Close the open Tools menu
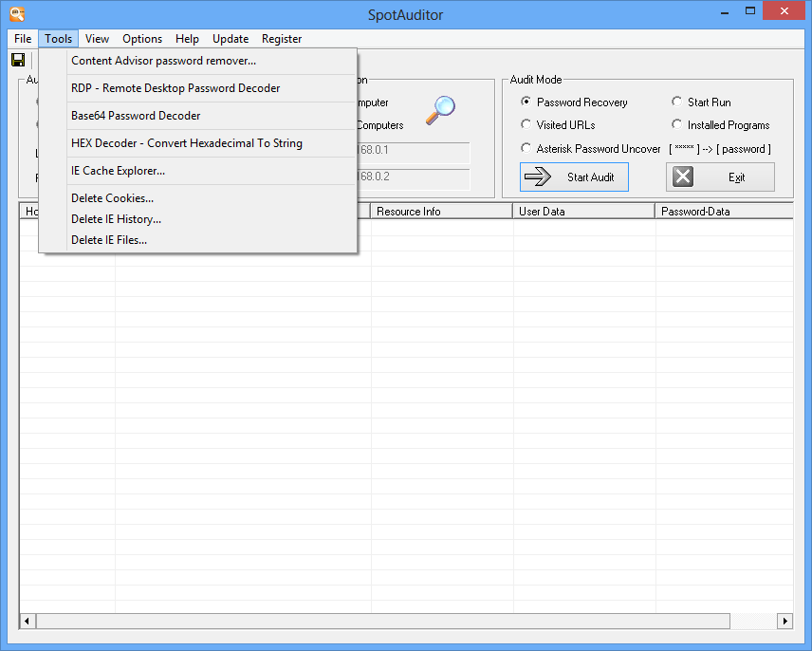The image size is (812, 651). pyautogui.click(x=58, y=39)
